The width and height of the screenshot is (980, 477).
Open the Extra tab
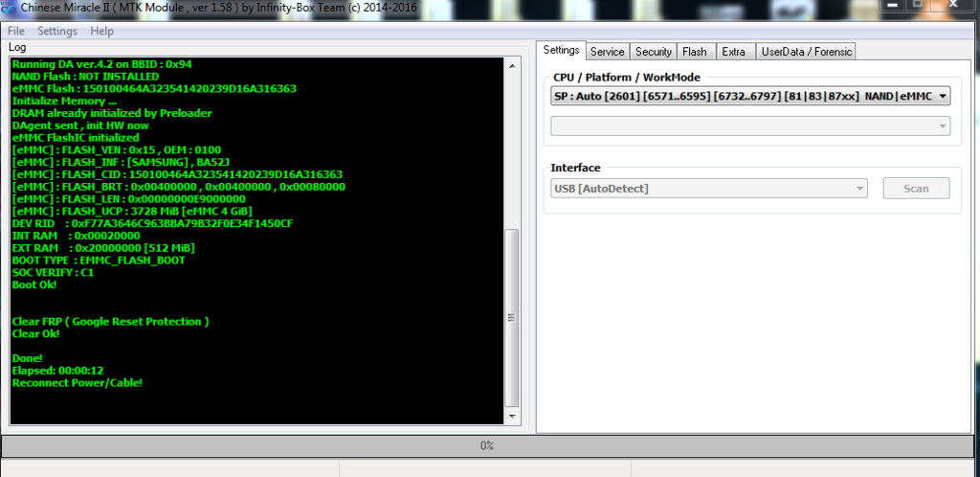(x=734, y=52)
